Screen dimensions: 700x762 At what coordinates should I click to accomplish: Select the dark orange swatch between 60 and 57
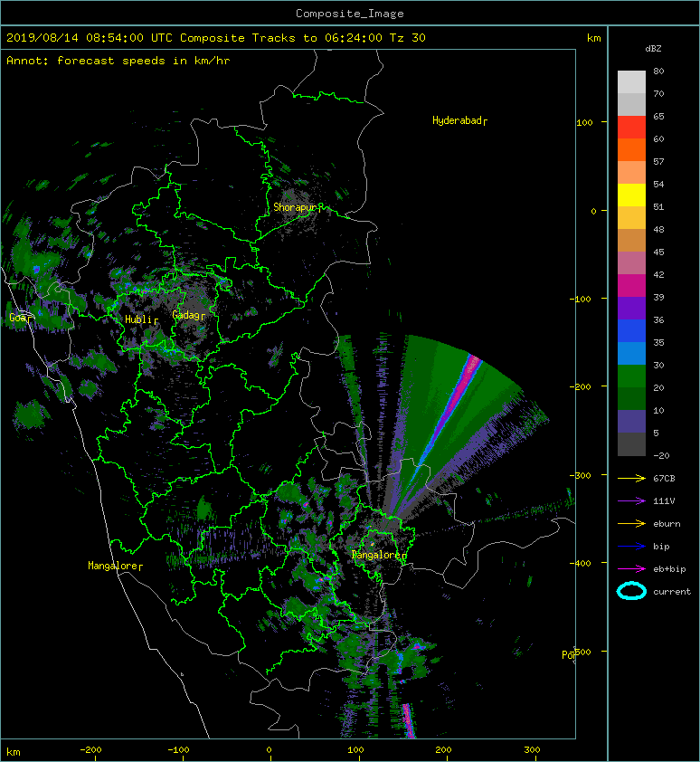click(631, 149)
